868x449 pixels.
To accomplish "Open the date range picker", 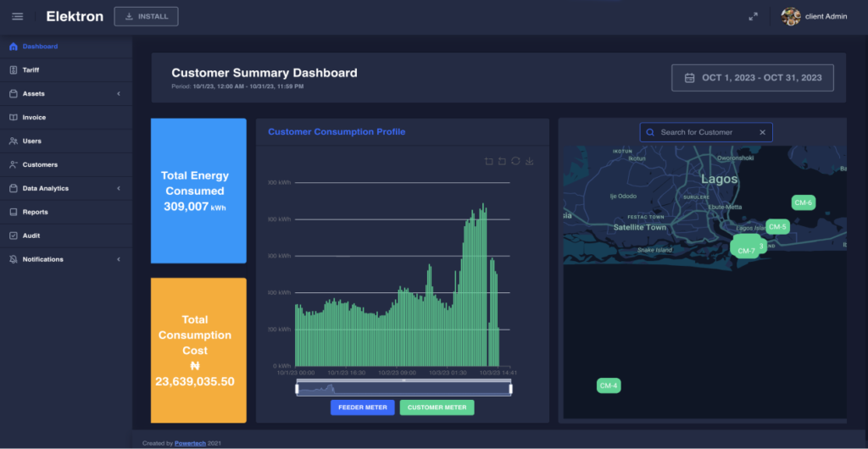I will 752,78.
